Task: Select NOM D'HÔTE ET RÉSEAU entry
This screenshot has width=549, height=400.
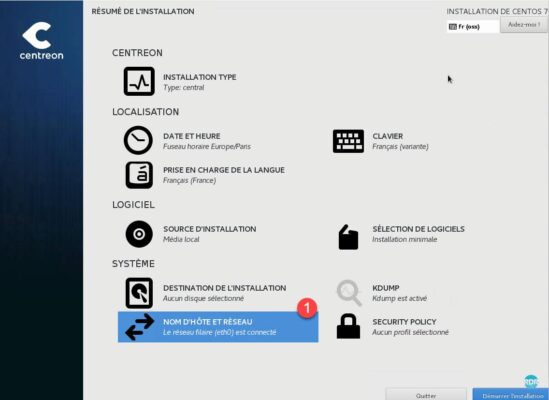Action: point(218,327)
